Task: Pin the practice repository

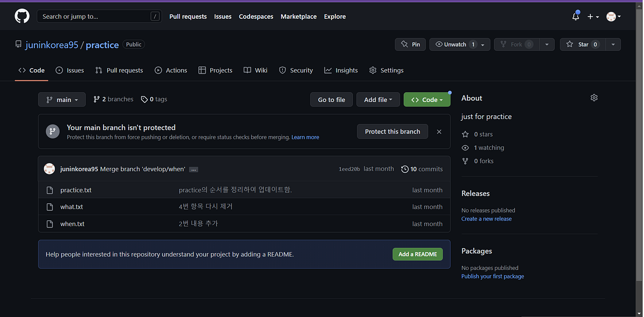Action: [x=411, y=45]
